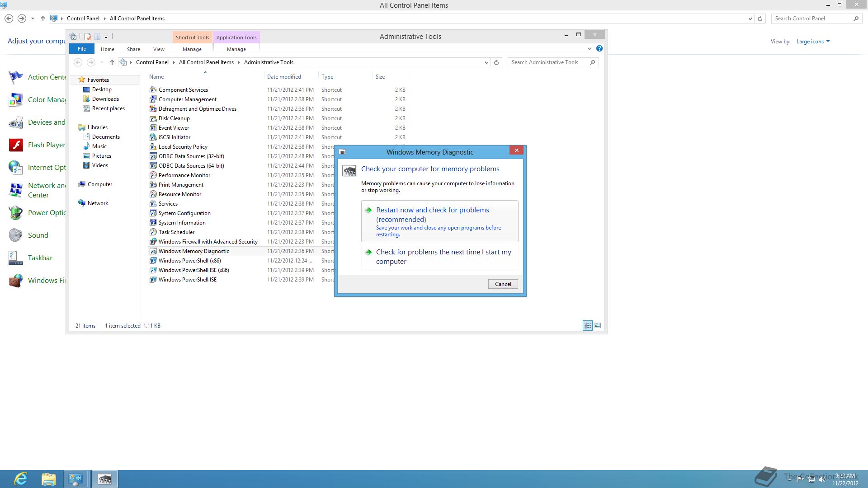
Task: Click the Task Scheduler icon
Action: [x=153, y=232]
